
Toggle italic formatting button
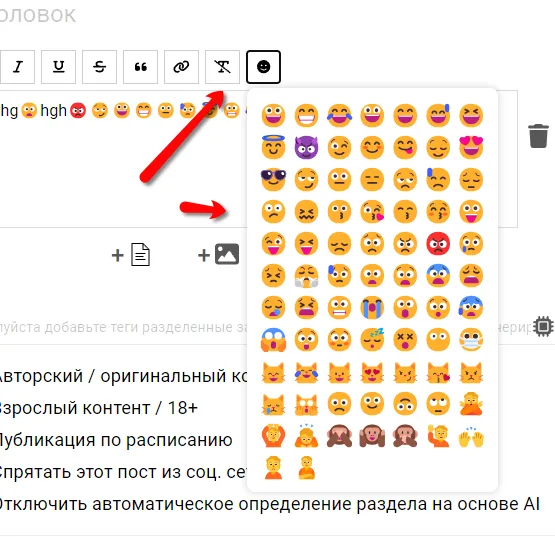(x=17, y=67)
